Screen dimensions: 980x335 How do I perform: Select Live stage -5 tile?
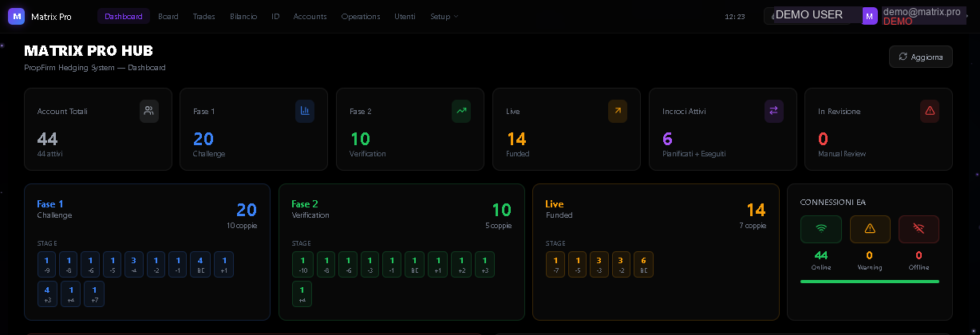click(578, 265)
